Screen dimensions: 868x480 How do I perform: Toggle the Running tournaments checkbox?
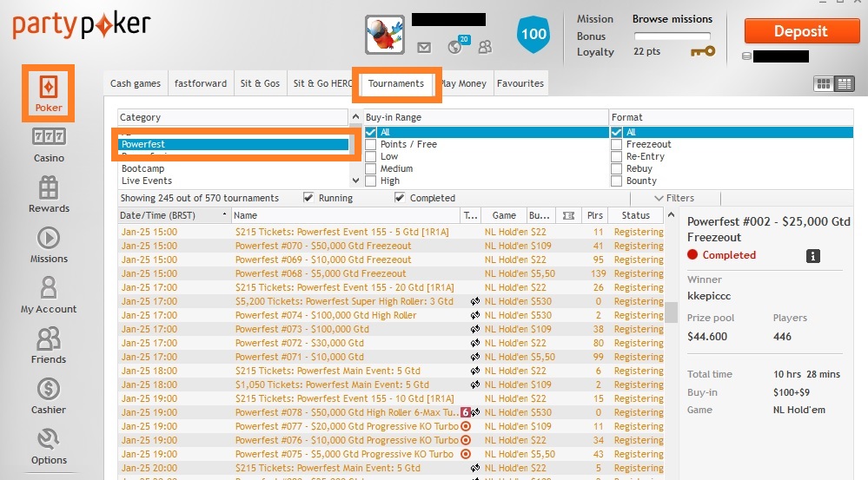click(x=308, y=197)
